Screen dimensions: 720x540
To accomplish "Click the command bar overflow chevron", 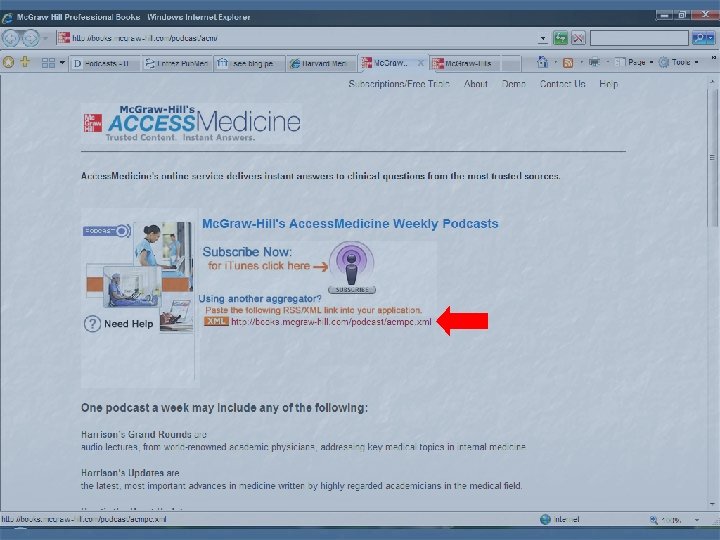I will click(714, 58).
